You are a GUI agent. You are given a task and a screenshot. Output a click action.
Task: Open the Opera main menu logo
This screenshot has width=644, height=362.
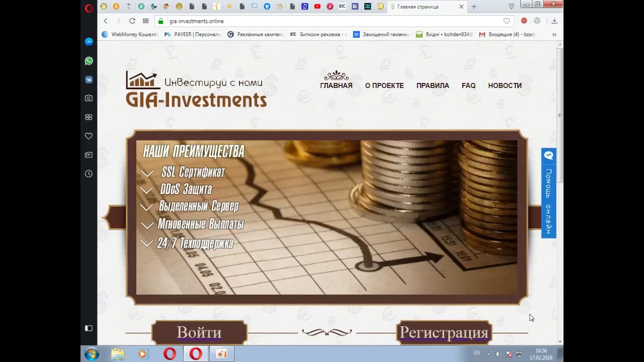pos(89,8)
